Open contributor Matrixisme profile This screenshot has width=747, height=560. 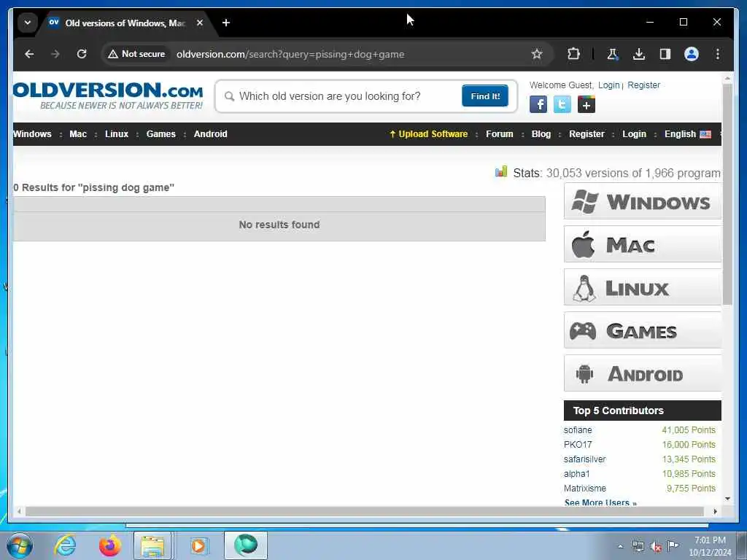pos(585,488)
